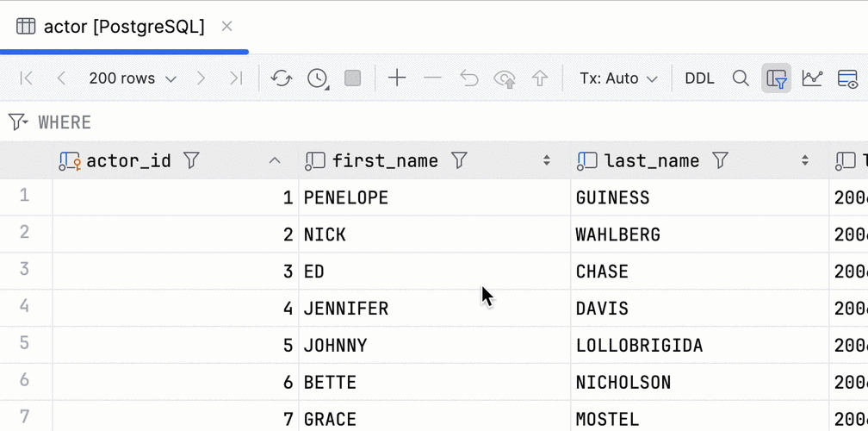Screen dimensions: 868x431
Task: Click the last_name column icon
Action: point(586,160)
